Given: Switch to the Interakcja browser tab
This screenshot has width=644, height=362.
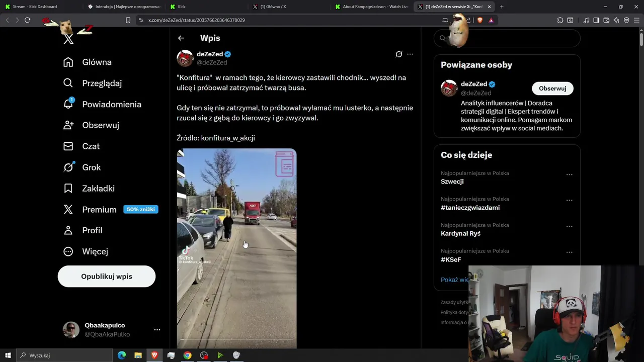Looking at the screenshot, I should (x=123, y=7).
